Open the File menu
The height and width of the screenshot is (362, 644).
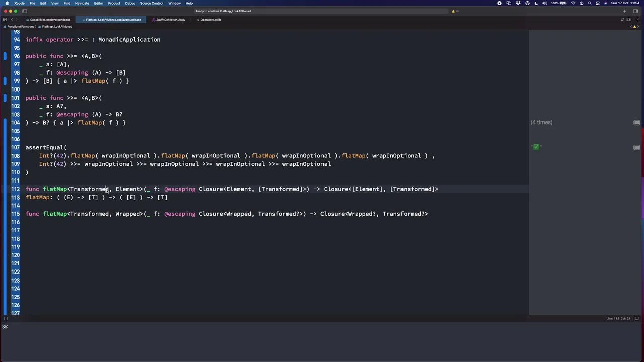pos(32,3)
